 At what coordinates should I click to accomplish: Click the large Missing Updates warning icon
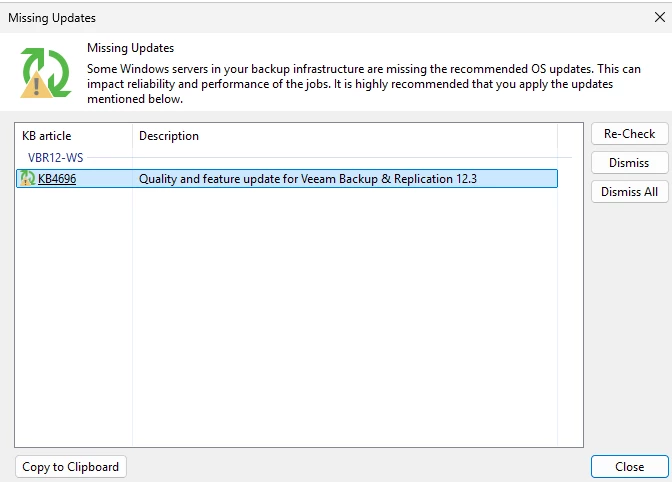[x=45, y=73]
